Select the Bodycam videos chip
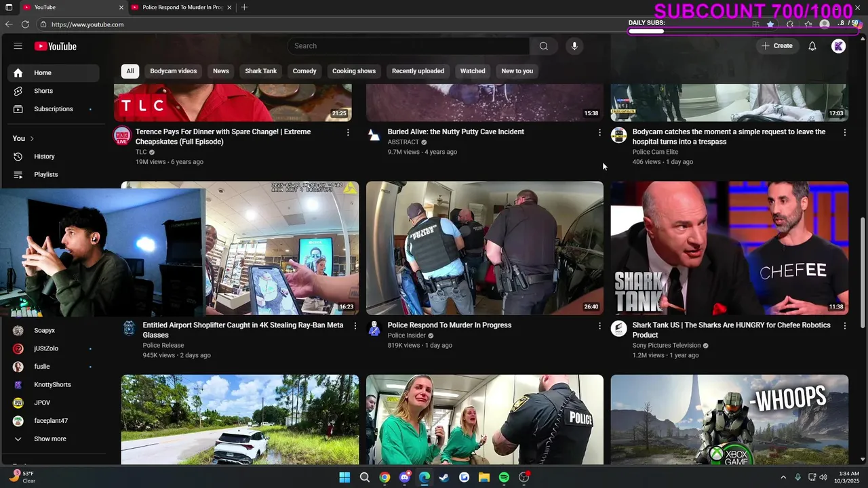 click(x=174, y=71)
